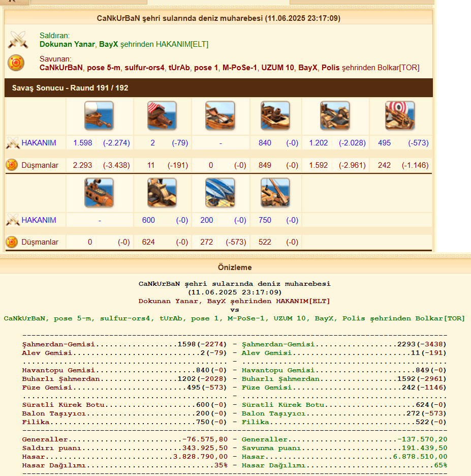
Task: Select the mortar ship icon above the 840 count
Action: (x=275, y=115)
